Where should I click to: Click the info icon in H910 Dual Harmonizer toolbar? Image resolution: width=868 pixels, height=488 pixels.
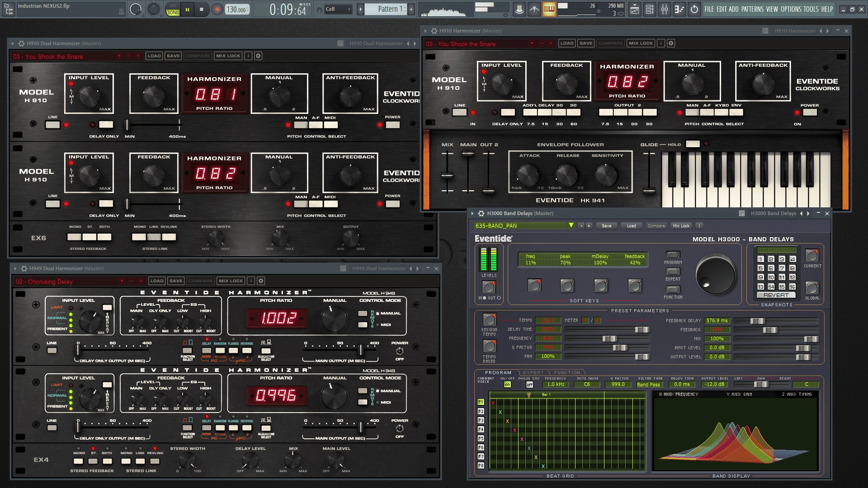coord(248,56)
